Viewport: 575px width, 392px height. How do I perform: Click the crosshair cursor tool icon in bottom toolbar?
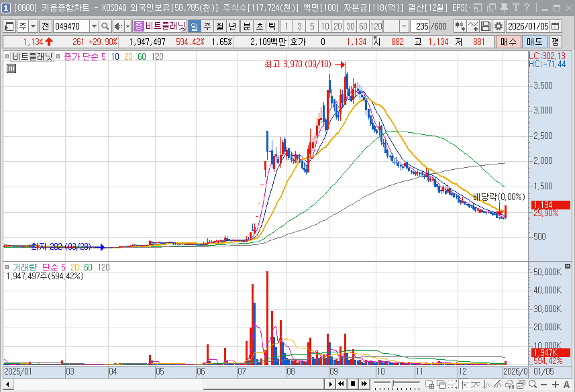464,385
